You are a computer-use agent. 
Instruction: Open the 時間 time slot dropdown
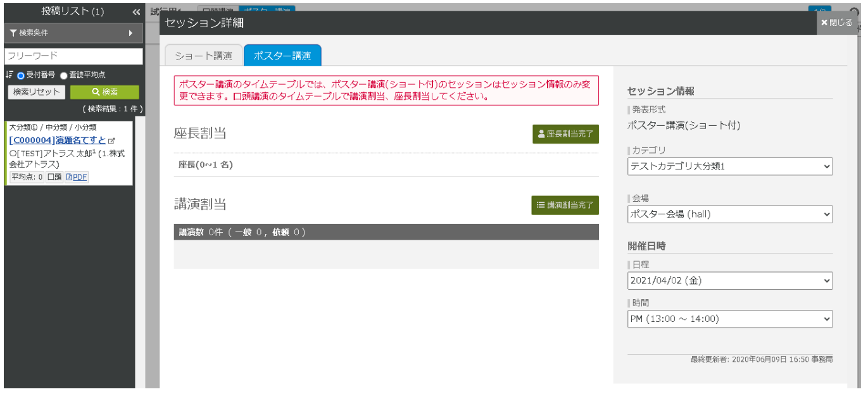[x=729, y=319]
